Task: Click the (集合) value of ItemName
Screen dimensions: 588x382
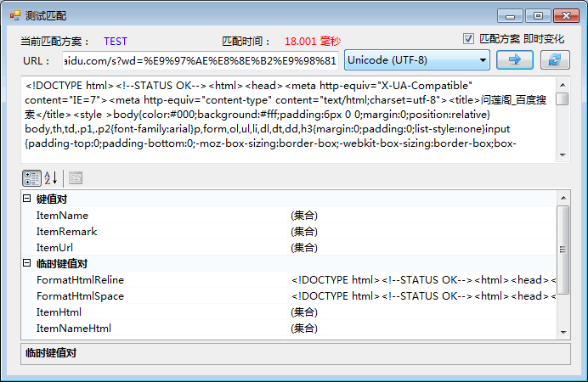Action: [x=304, y=216]
